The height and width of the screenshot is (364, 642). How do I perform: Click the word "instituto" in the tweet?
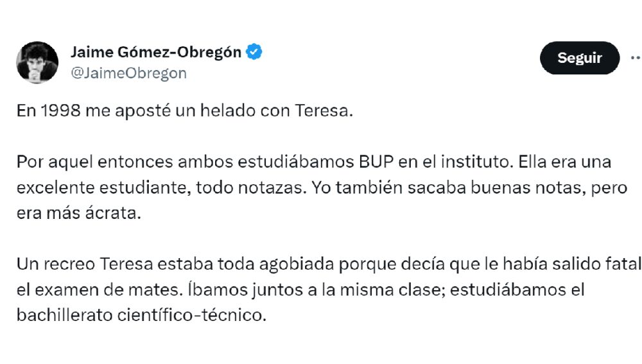coord(474,162)
